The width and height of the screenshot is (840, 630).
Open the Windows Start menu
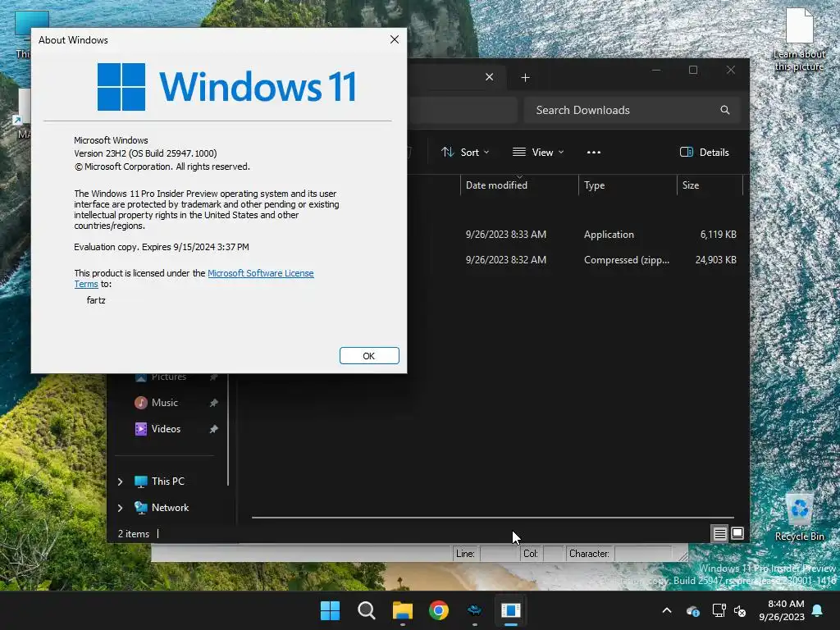pyautogui.click(x=330, y=610)
